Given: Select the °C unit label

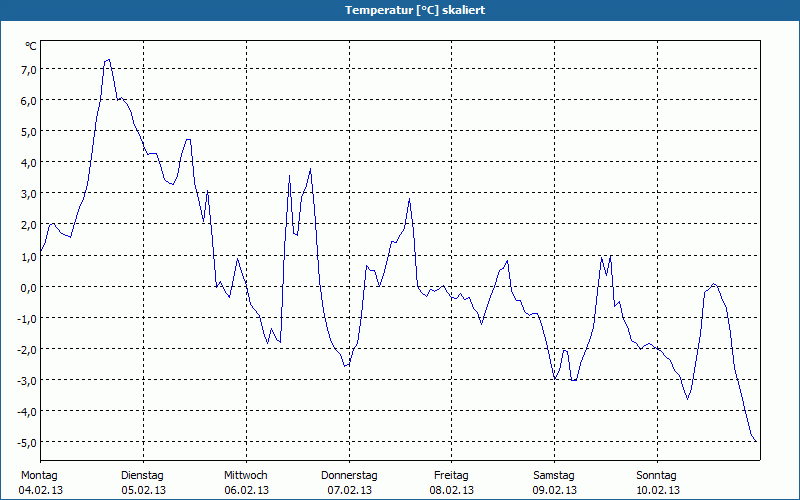Looking at the screenshot, I should (31, 46).
